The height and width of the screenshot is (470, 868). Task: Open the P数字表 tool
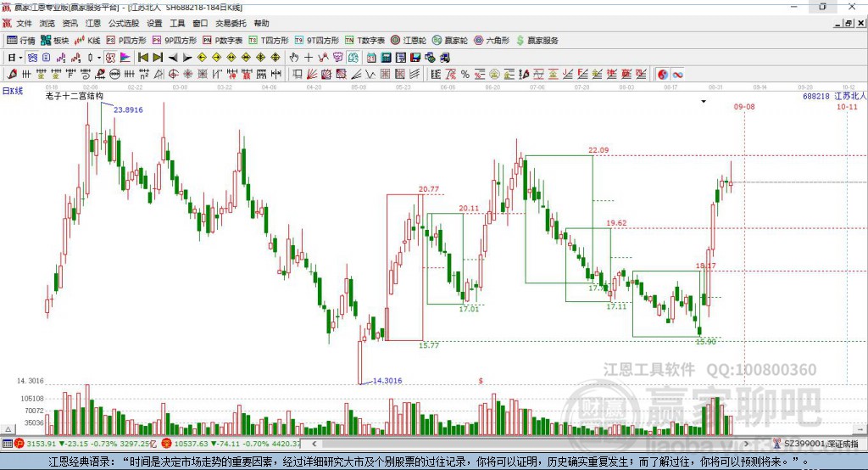tap(223, 41)
